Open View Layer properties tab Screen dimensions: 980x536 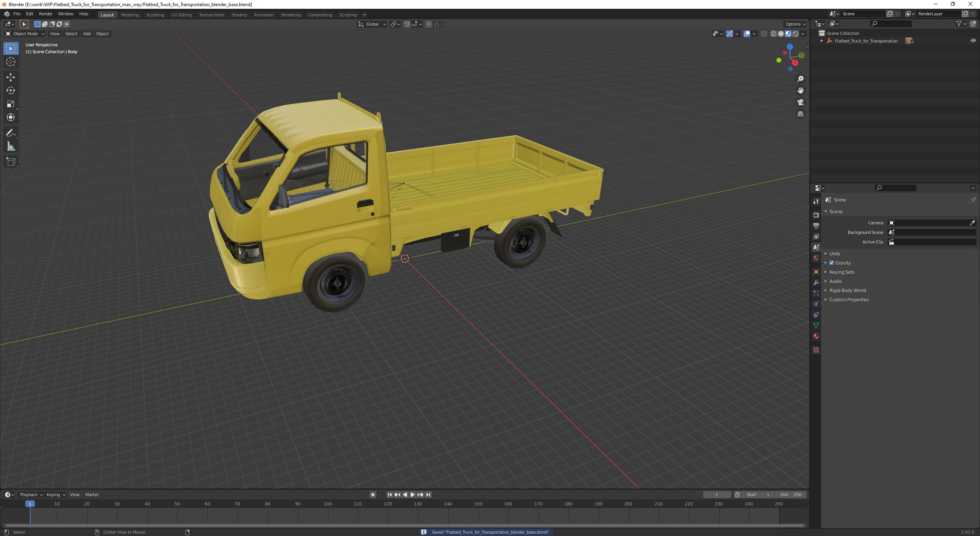click(816, 237)
